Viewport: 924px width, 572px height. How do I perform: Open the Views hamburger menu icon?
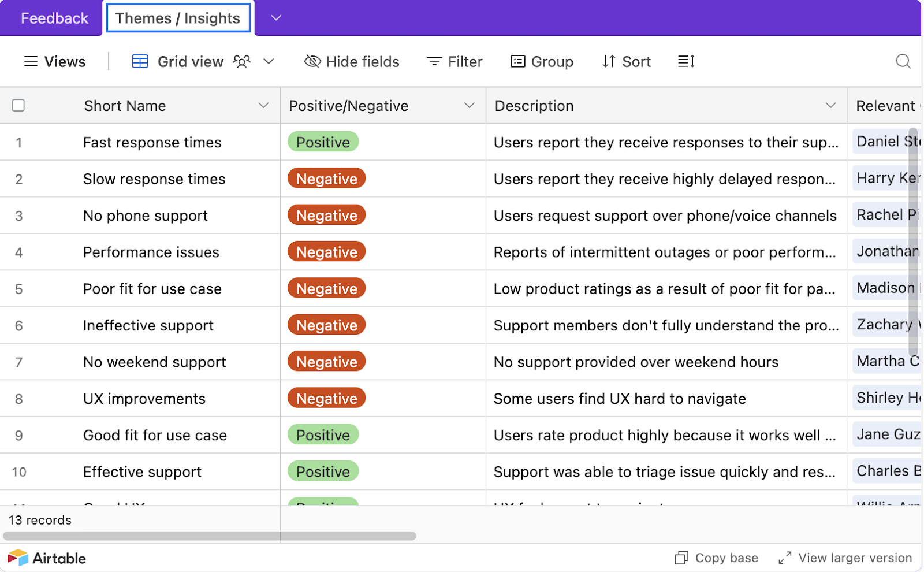coord(31,61)
